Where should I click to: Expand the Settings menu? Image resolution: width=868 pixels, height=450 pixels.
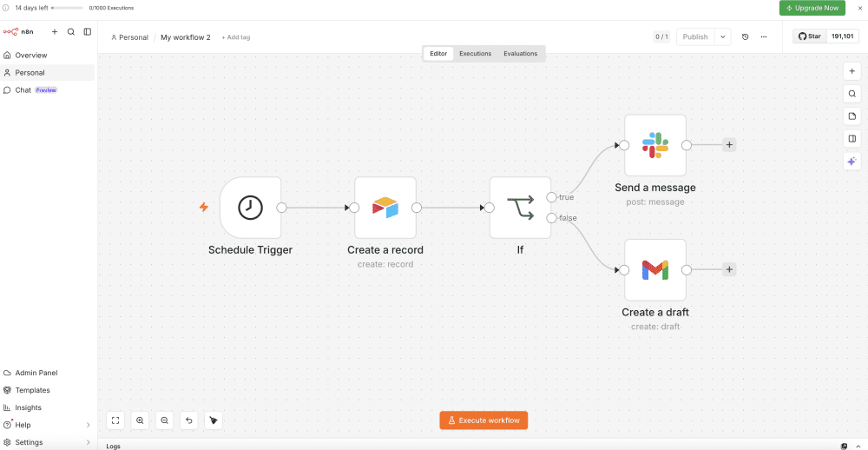pos(48,442)
